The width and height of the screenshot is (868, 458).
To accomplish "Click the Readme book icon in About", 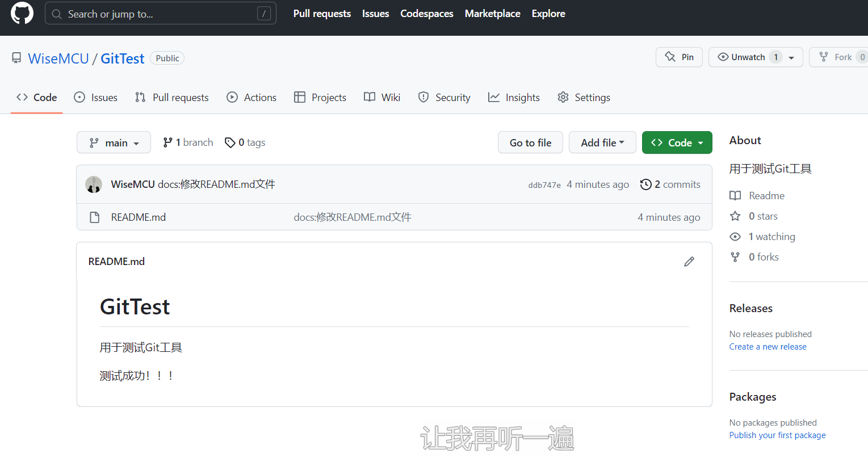I will coord(735,196).
